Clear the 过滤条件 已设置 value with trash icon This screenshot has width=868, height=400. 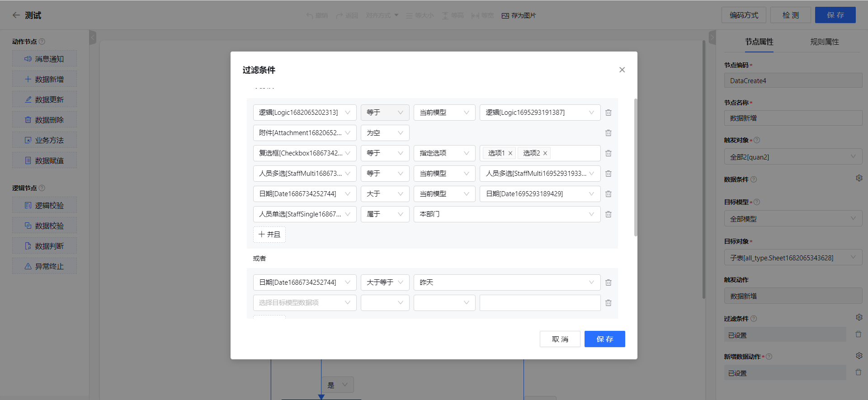coord(859,334)
